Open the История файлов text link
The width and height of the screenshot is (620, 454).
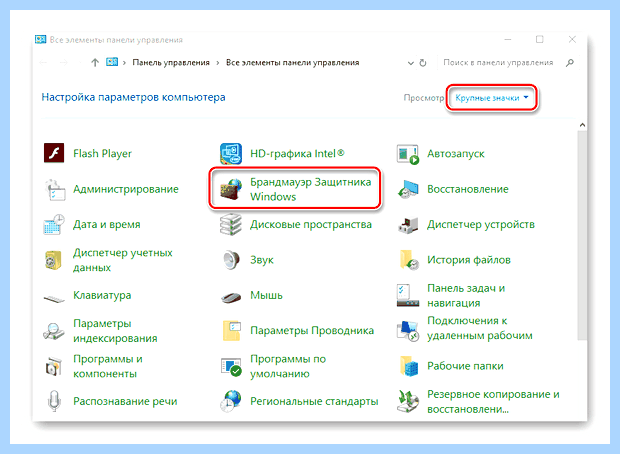[x=469, y=260]
